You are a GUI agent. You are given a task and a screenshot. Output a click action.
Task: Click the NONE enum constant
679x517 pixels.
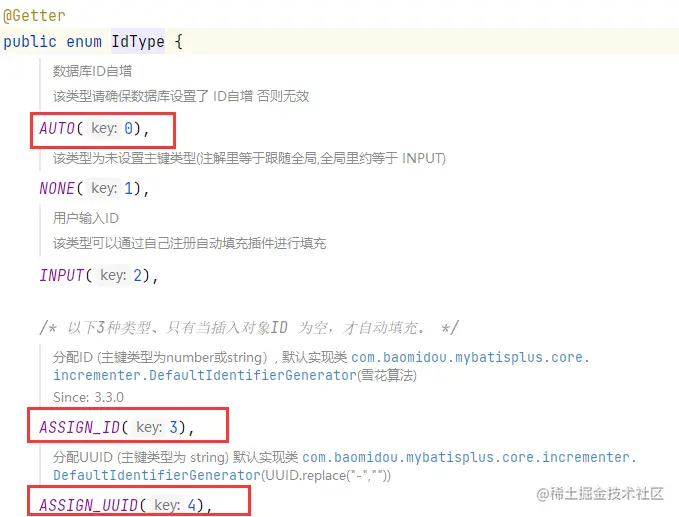click(57, 188)
